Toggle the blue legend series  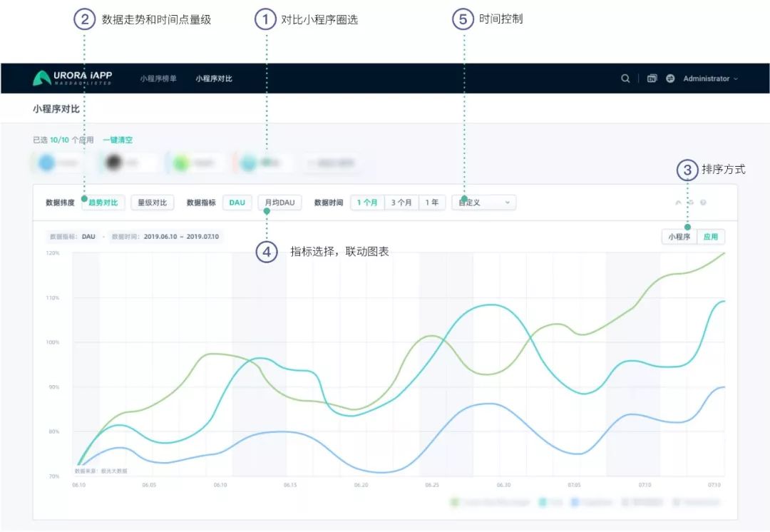point(591,502)
